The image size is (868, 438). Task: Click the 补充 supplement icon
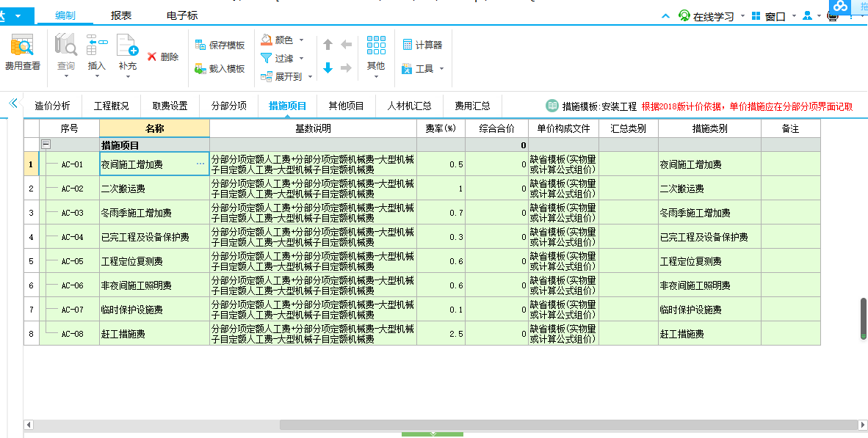click(x=127, y=45)
